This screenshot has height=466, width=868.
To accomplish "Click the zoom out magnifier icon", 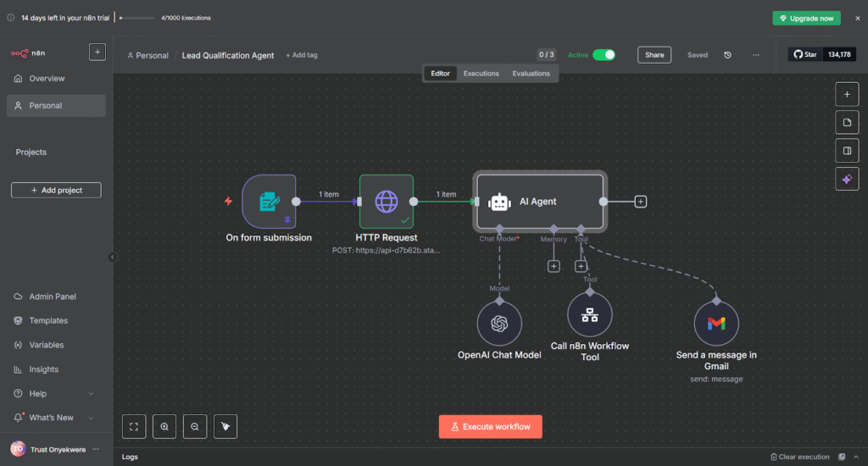I will point(195,427).
